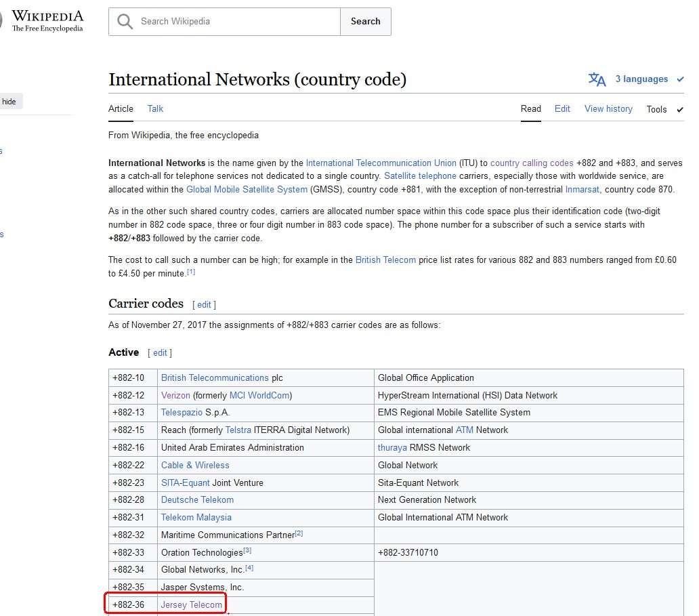
Task: Jump to footnote [2] after Maritime Communications Partner
Action: (299, 533)
